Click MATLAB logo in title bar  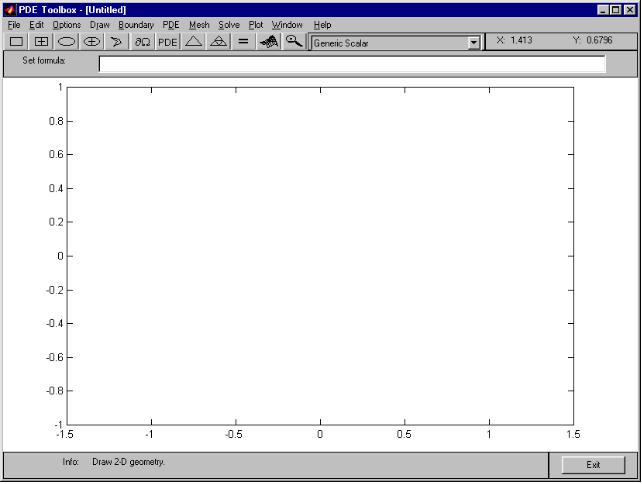click(9, 9)
